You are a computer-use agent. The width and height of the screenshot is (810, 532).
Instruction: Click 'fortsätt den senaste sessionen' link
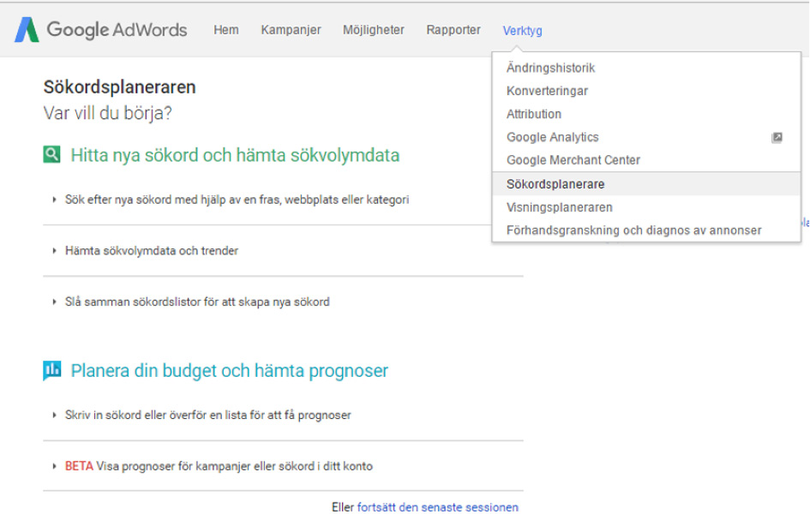(437, 507)
